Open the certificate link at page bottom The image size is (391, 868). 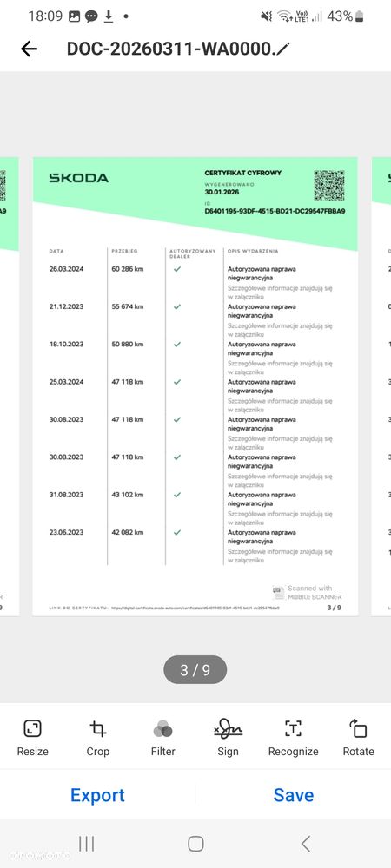click(195, 608)
